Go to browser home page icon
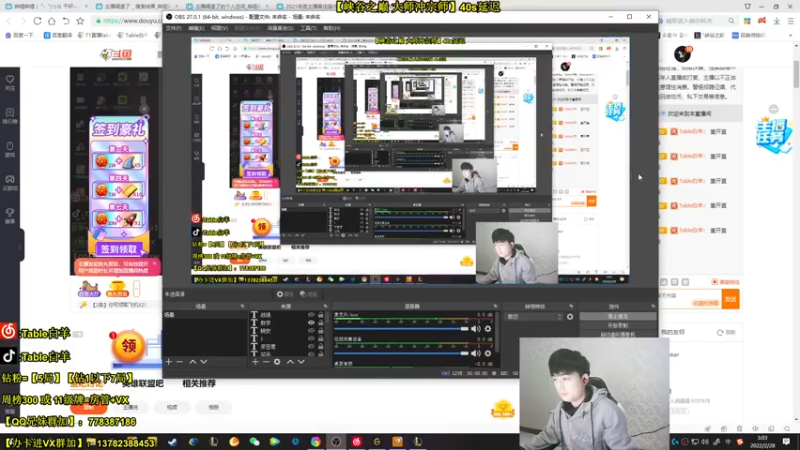800x450 pixels. [52, 21]
